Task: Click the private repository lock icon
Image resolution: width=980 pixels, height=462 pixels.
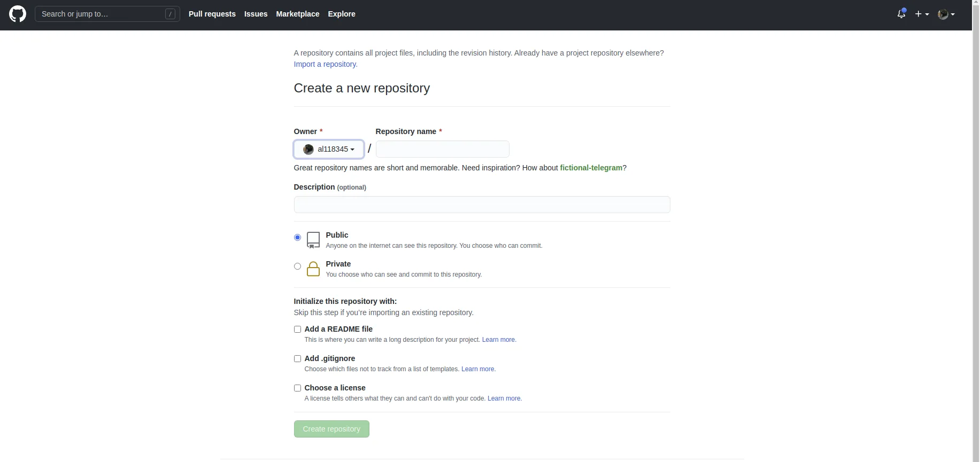Action: (313, 269)
